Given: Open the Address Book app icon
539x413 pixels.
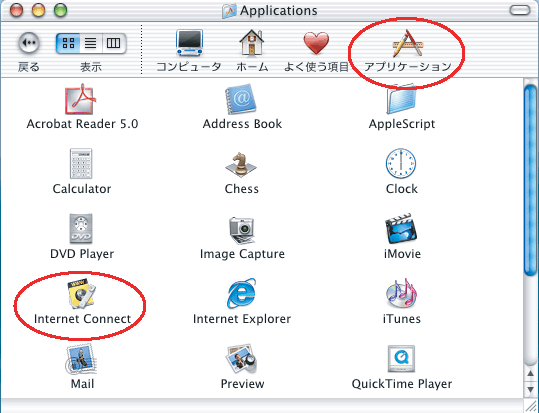Looking at the screenshot, I should pyautogui.click(x=241, y=99).
